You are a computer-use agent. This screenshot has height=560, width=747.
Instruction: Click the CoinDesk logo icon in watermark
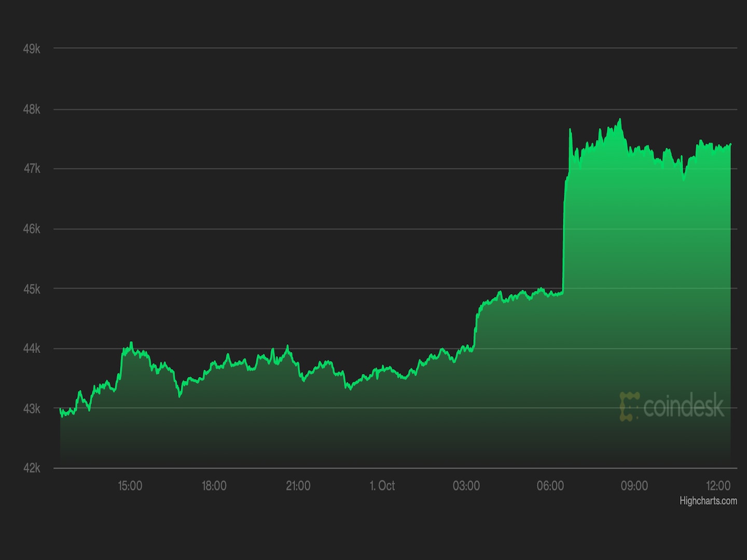pos(629,406)
